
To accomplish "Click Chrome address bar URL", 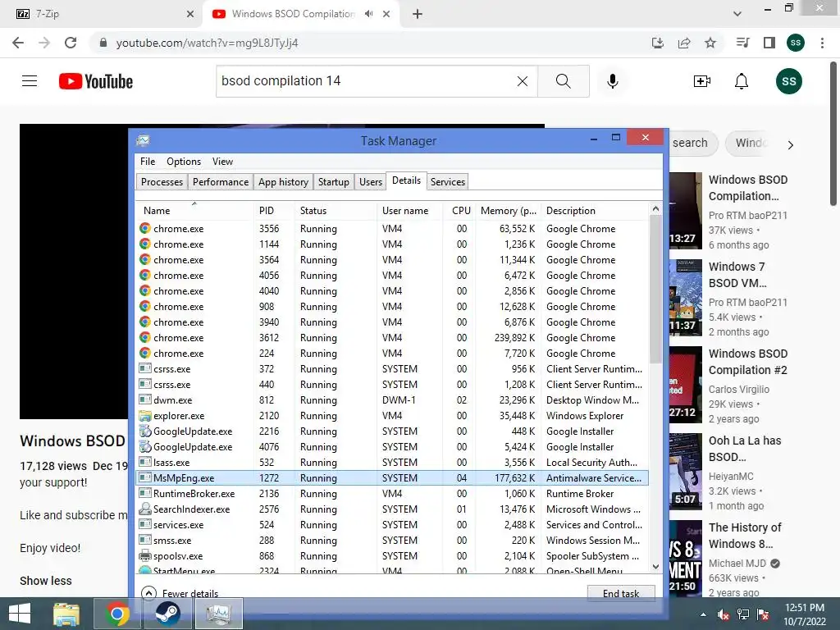I will (207, 43).
